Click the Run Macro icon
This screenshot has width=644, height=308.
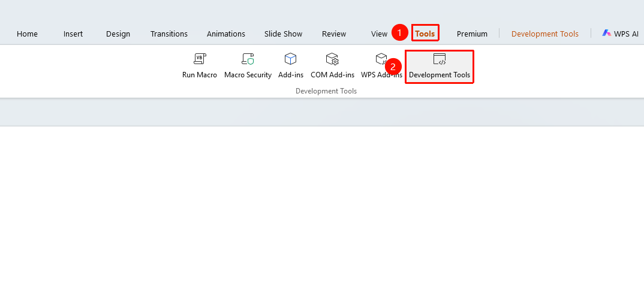(200, 59)
